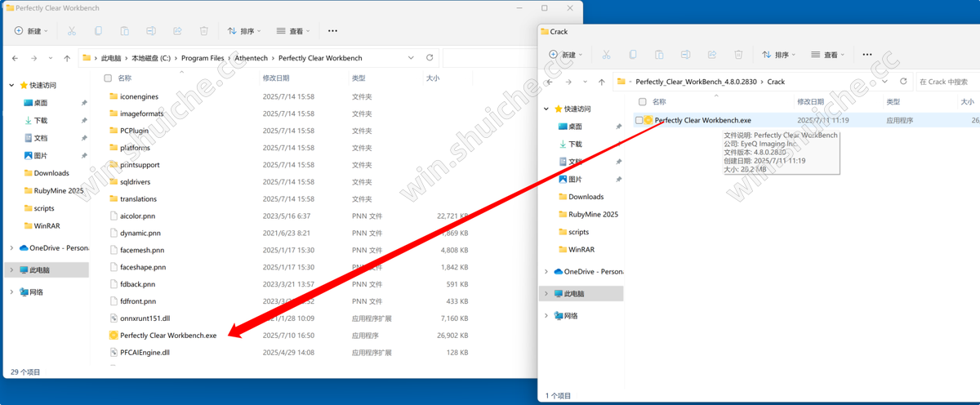Go up one folder in Crack window
980x405 pixels.
click(602, 82)
